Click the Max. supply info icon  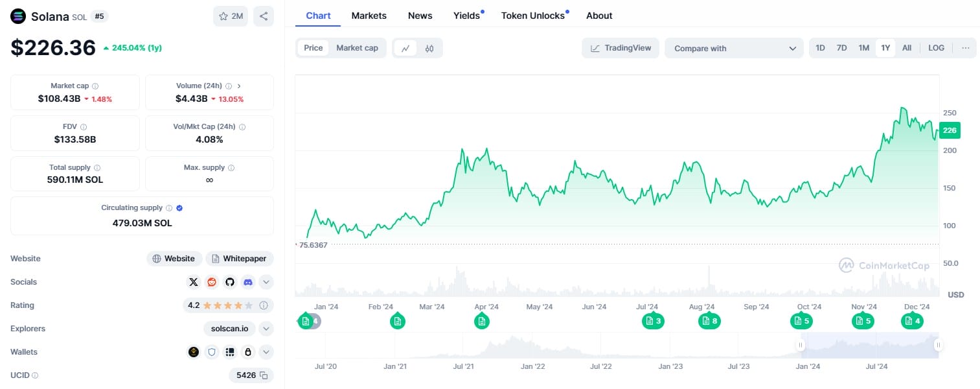tap(231, 168)
